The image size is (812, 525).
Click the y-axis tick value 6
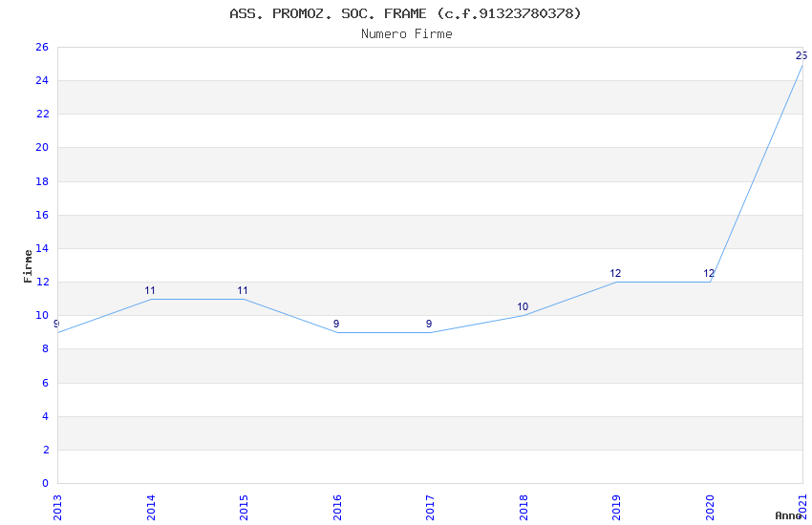coord(45,383)
